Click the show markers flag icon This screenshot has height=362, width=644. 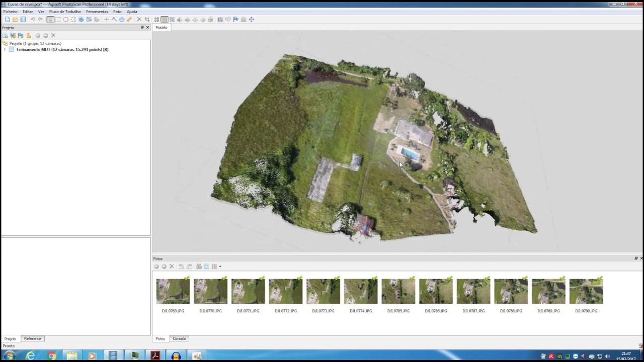(235, 19)
